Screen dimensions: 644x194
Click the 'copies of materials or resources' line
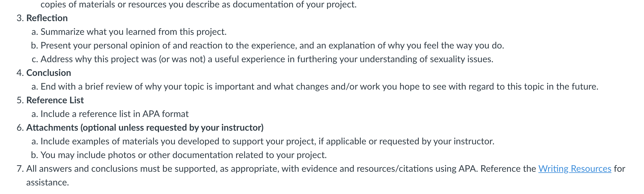coord(199,5)
